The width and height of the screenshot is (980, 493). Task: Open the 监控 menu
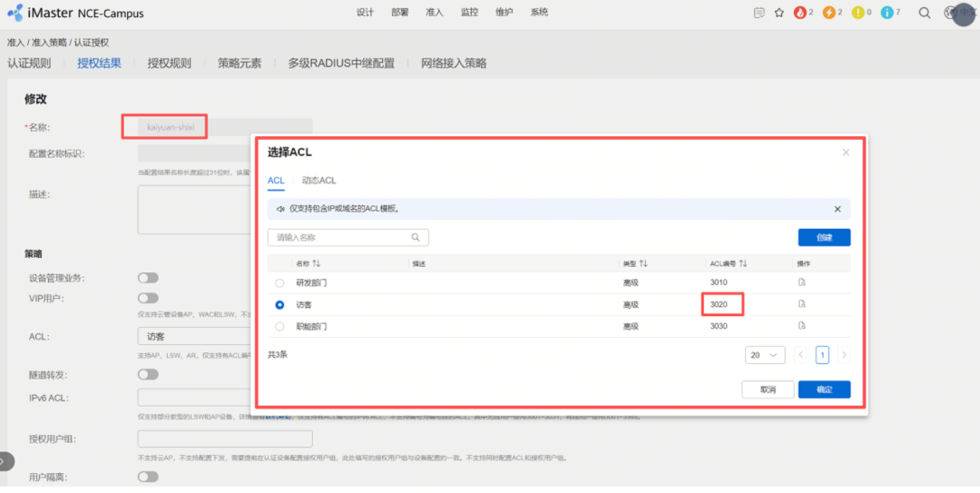(x=469, y=13)
